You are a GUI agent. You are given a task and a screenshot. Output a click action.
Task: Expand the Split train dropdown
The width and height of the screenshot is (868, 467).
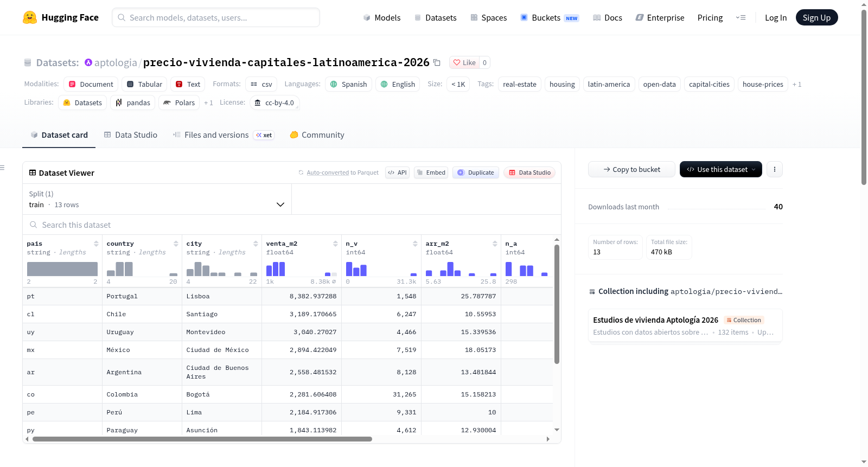[x=157, y=199]
